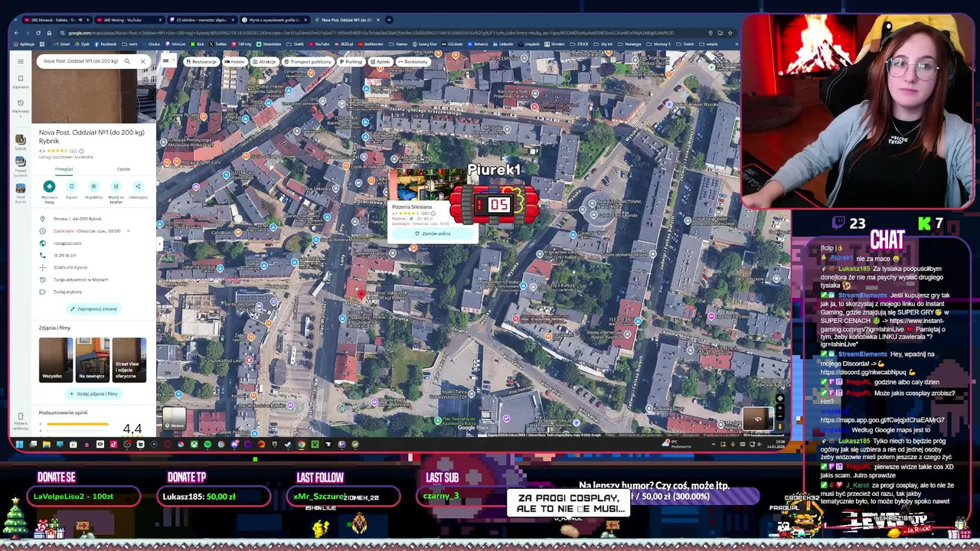Click the Chrome icon in taskbar
Image resolution: width=980 pixels, height=551 pixels.
coord(301,444)
